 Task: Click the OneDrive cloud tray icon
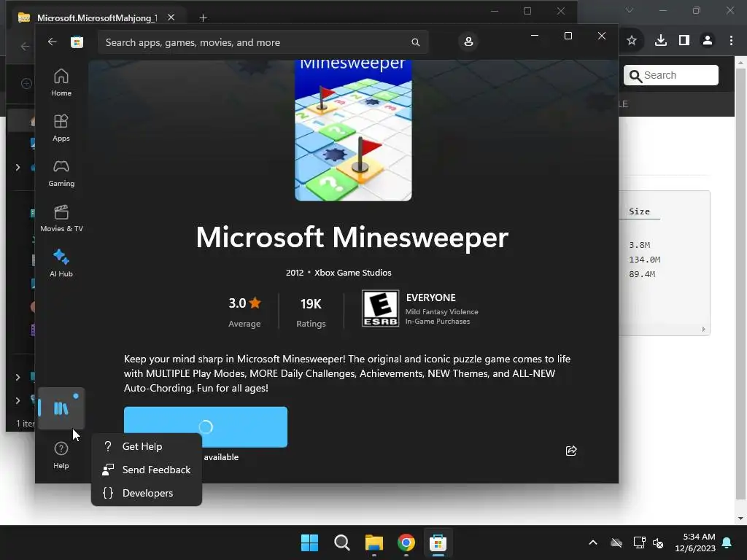616,542
